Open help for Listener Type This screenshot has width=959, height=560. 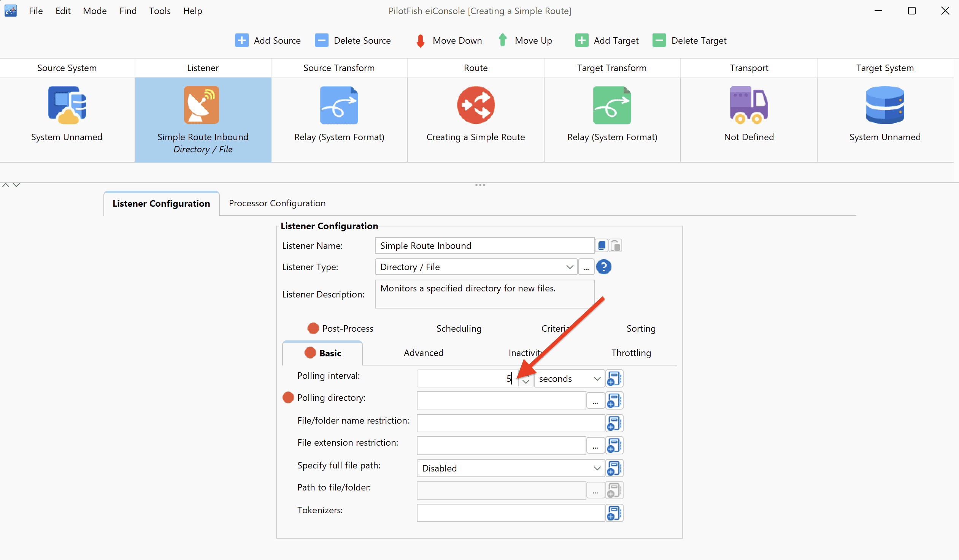coord(604,267)
